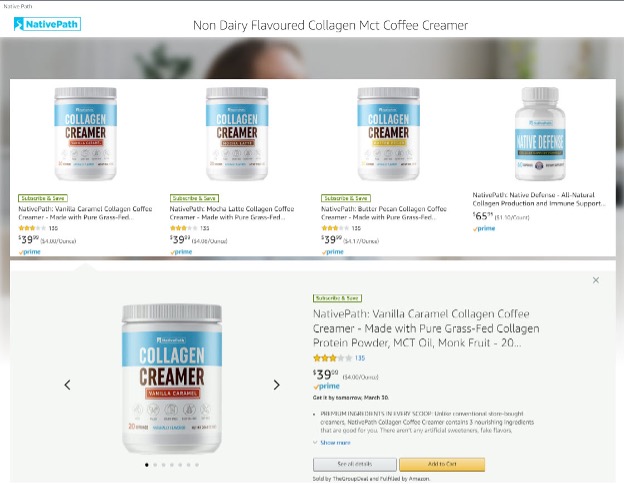624x484 pixels.
Task: Open Native Defense All-Natural title link
Action: tap(539, 199)
